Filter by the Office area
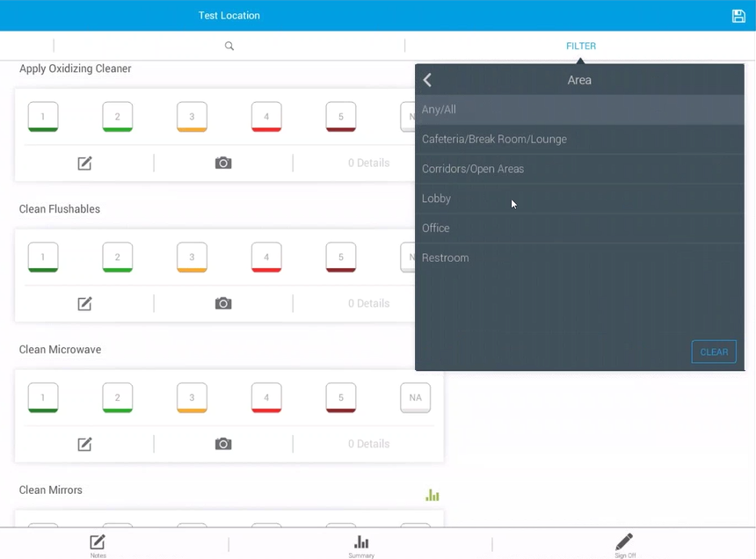Screen dimensions: 756x559 click(579, 228)
